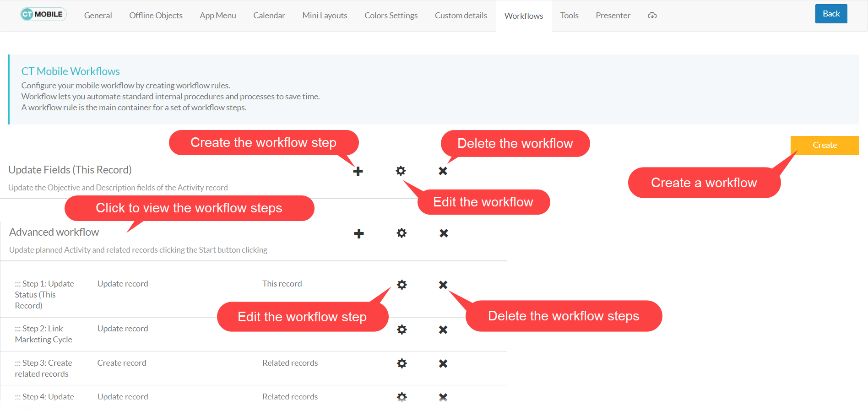Screen dimensions: 868x411
Task: Select the Workflows tab
Action: tap(524, 16)
